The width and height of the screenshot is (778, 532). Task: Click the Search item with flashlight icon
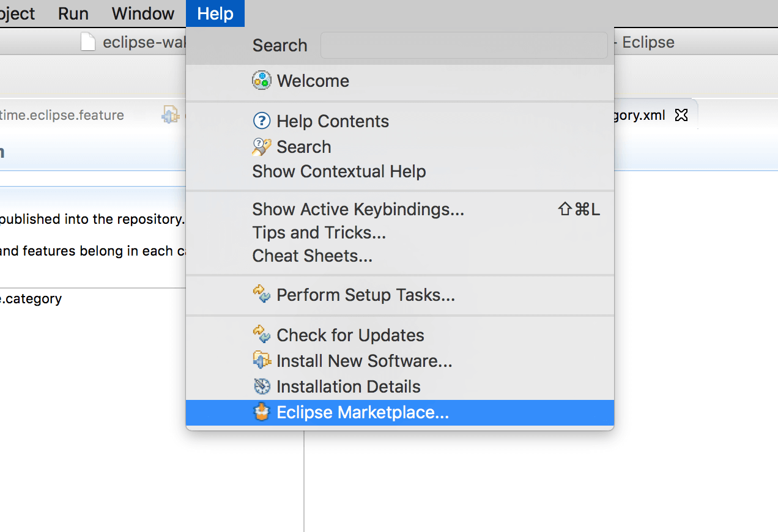400,147
